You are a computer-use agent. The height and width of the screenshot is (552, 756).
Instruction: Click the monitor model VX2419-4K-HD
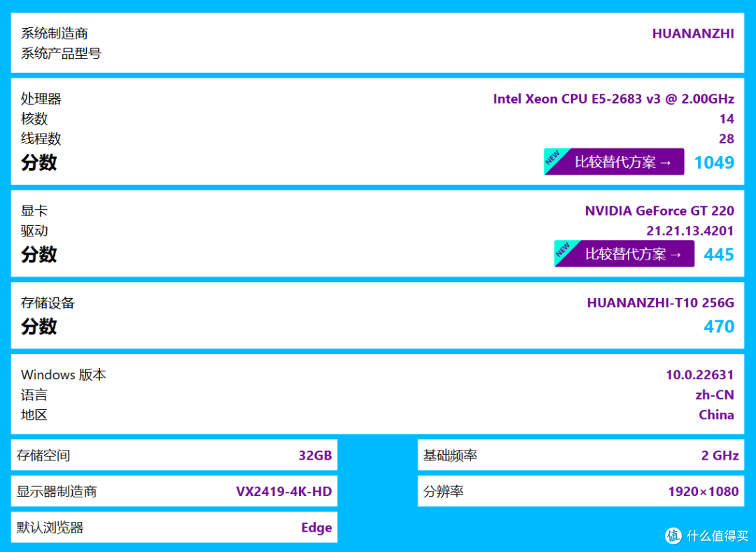283,491
